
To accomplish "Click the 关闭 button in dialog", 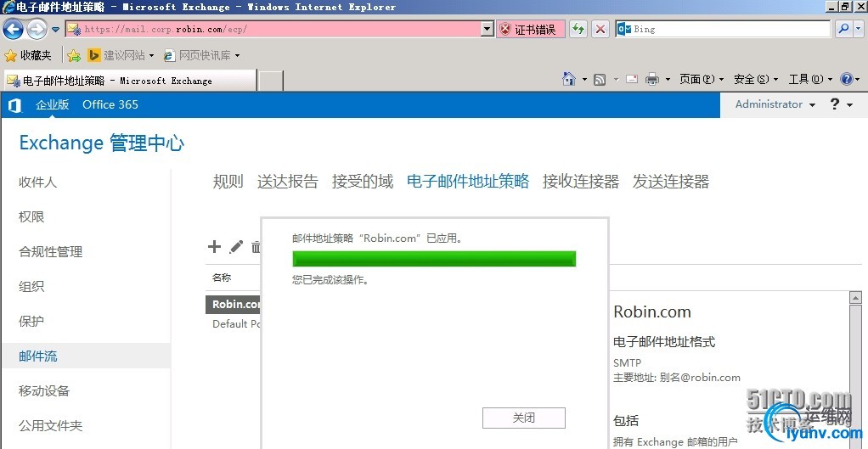I will click(x=524, y=418).
